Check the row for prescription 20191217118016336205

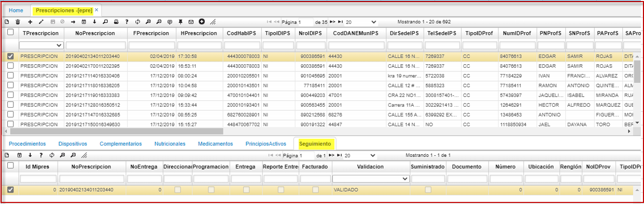point(10,85)
